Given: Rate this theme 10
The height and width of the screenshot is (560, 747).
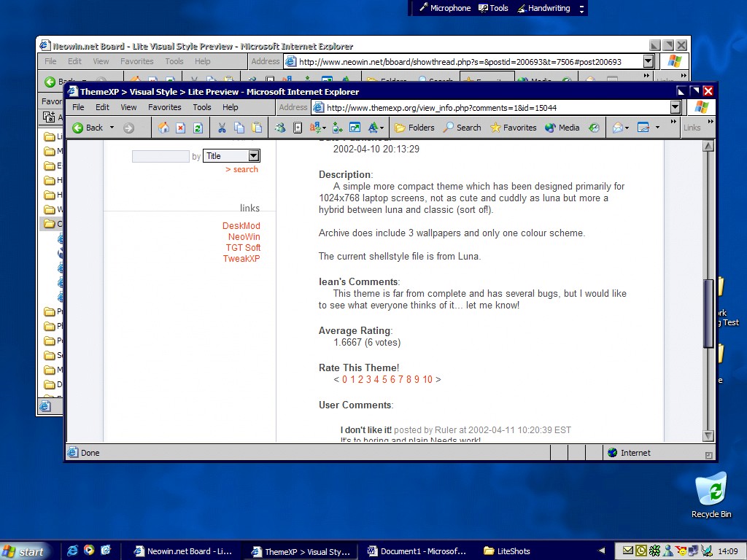Looking at the screenshot, I should [x=427, y=379].
